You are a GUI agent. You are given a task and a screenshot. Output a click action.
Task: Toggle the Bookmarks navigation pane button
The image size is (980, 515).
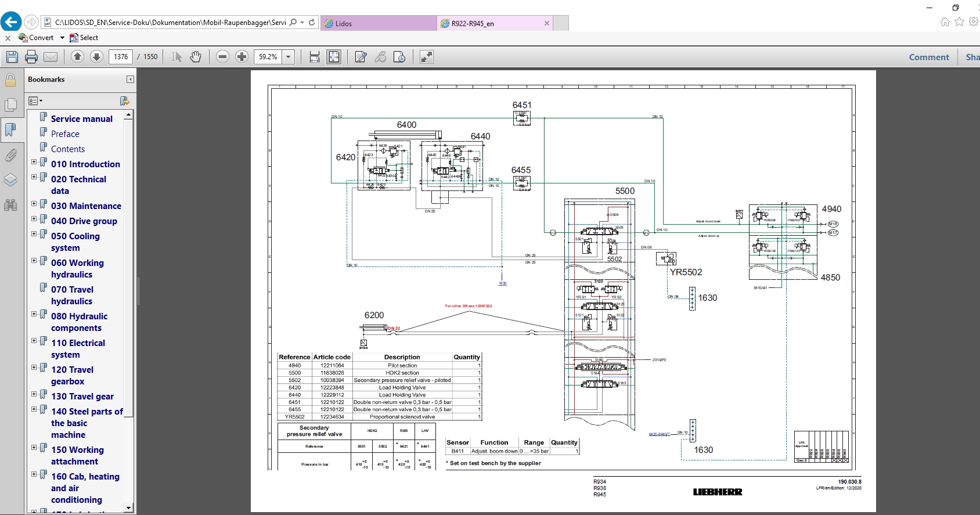(10, 129)
